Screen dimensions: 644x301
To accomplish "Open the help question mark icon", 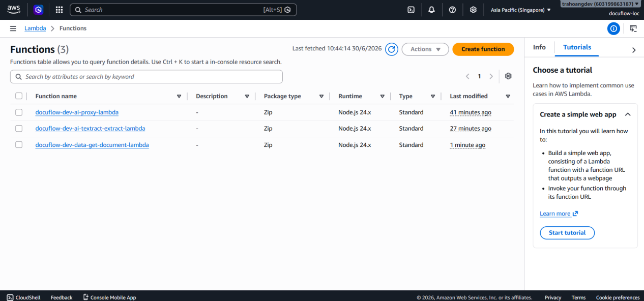I will (x=452, y=10).
